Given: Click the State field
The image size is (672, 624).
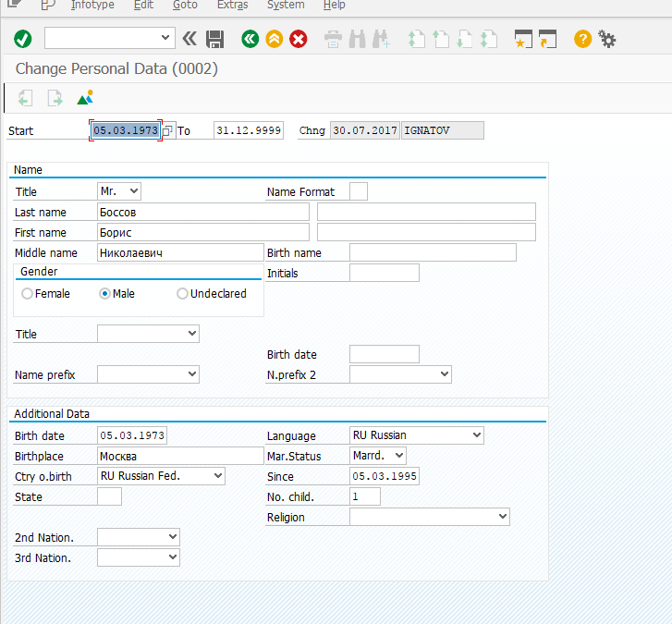Looking at the screenshot, I should pyautogui.click(x=109, y=496).
